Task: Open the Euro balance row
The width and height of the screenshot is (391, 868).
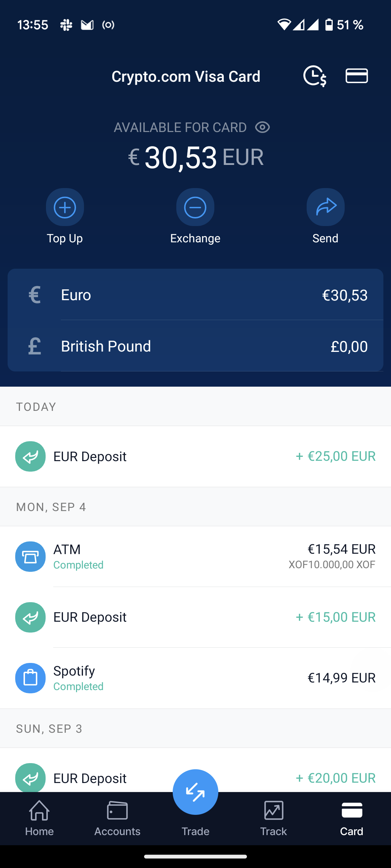Action: coord(195,295)
